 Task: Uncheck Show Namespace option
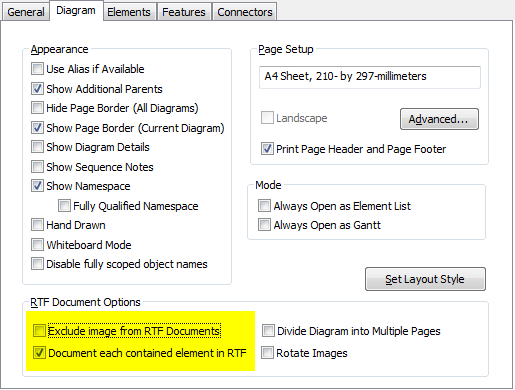click(x=37, y=186)
